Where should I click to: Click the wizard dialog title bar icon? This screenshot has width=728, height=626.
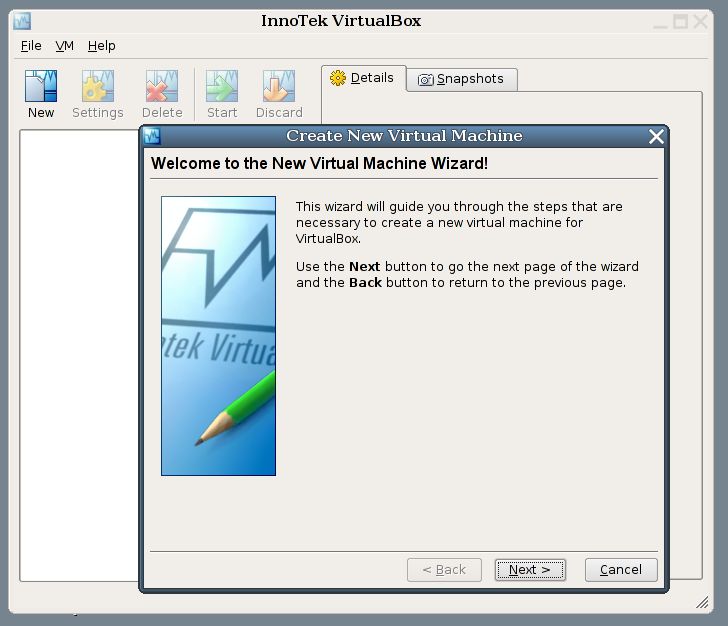(152, 136)
